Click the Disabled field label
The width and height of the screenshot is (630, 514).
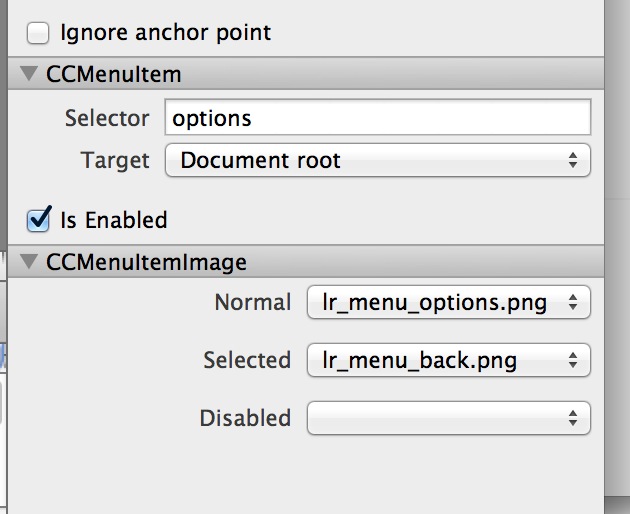coord(245,418)
